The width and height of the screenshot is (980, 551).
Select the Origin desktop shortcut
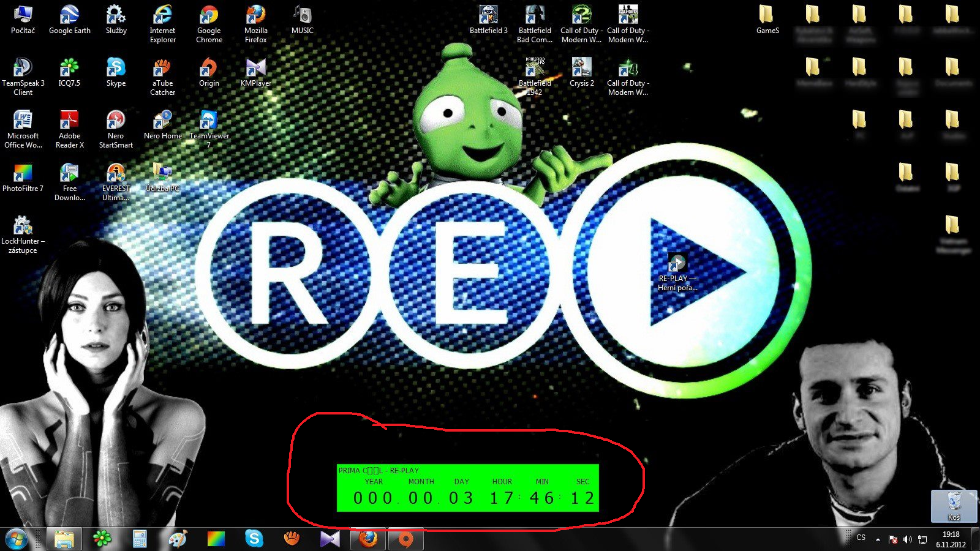coord(209,72)
